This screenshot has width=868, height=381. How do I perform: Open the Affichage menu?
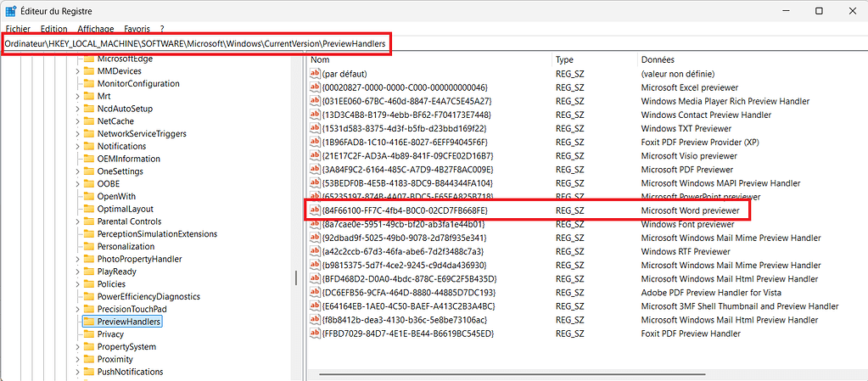[x=95, y=29]
